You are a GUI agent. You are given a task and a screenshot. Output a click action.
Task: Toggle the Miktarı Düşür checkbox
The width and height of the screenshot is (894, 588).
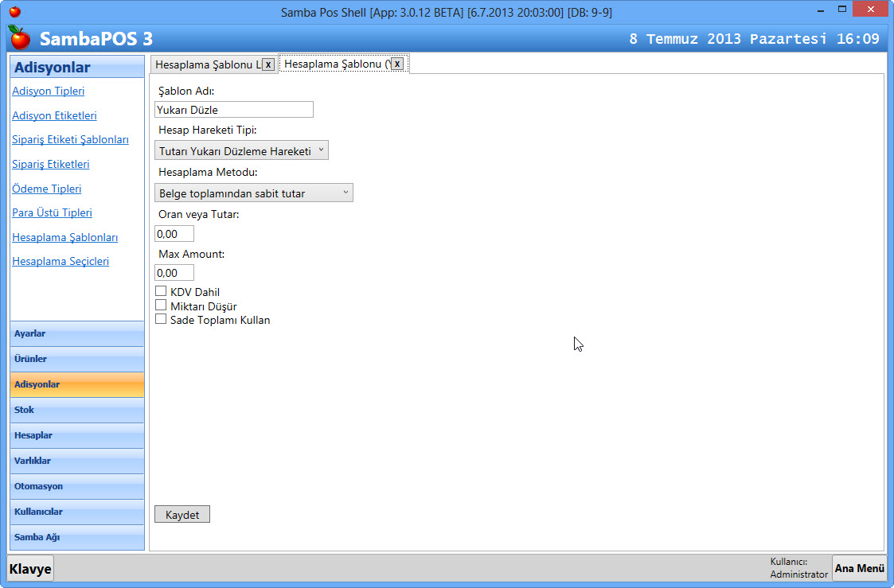pyautogui.click(x=161, y=306)
